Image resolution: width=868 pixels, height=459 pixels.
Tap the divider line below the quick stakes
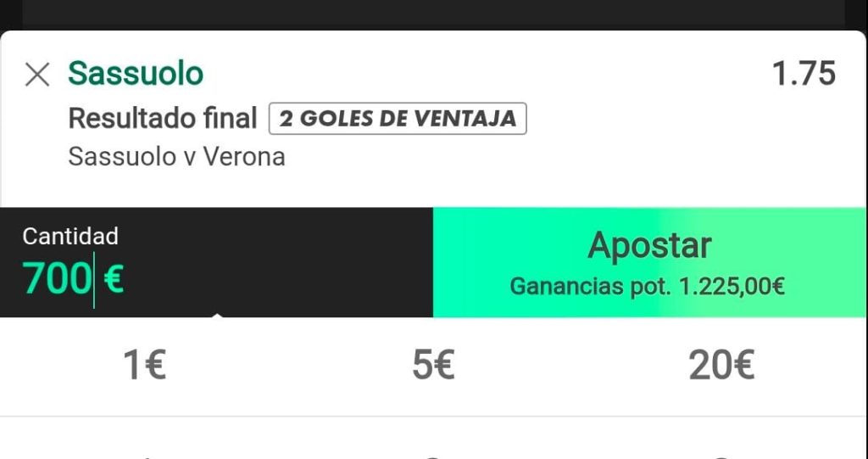pyautogui.click(x=434, y=416)
